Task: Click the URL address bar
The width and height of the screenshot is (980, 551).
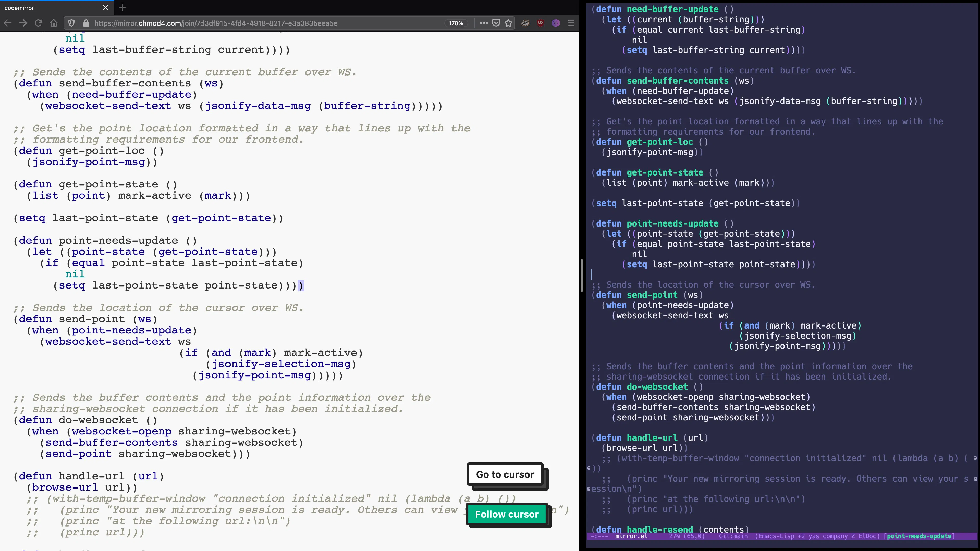Action: pyautogui.click(x=266, y=23)
